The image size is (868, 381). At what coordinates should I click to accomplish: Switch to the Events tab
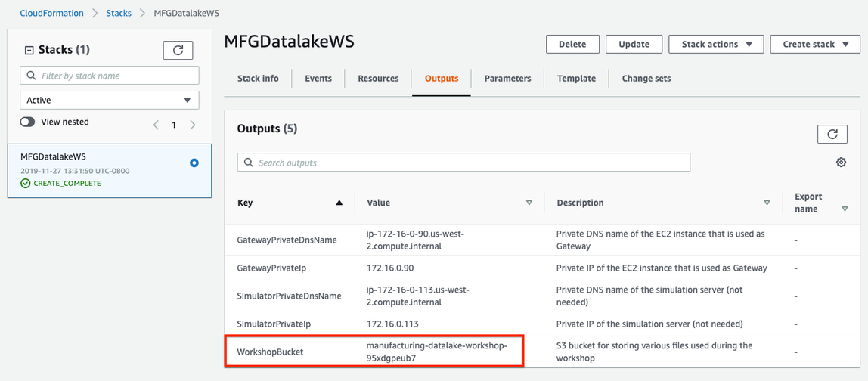(318, 79)
